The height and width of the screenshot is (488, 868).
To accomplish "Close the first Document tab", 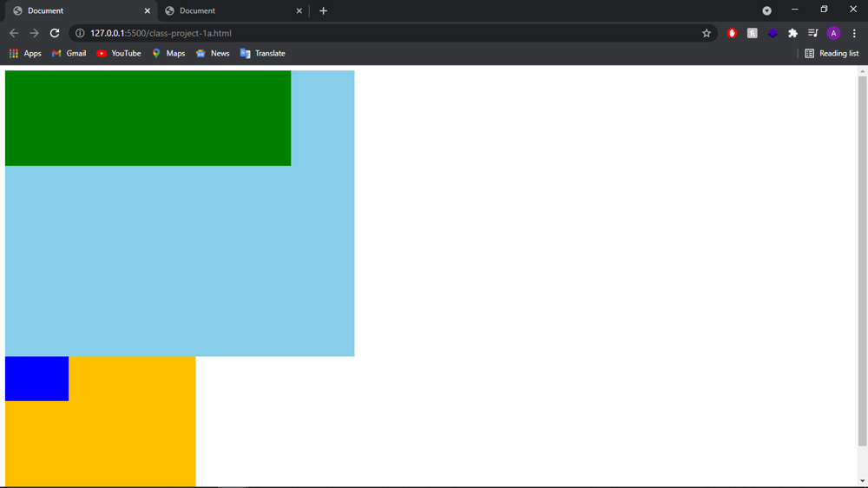I will (148, 10).
